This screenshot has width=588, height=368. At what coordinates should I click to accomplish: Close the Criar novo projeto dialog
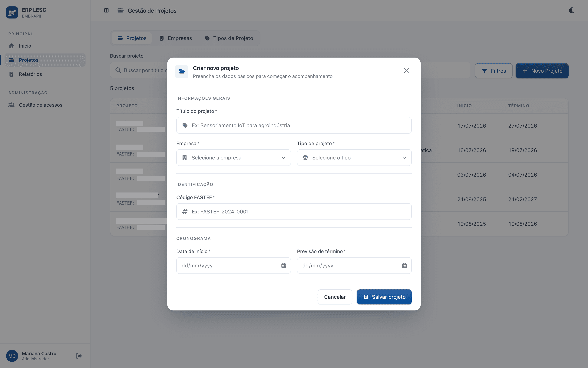tap(406, 70)
